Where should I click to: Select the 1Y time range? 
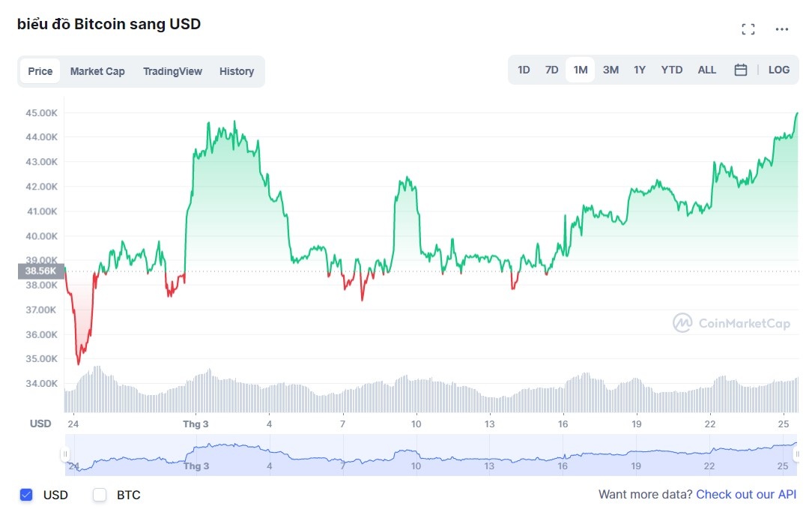point(640,69)
